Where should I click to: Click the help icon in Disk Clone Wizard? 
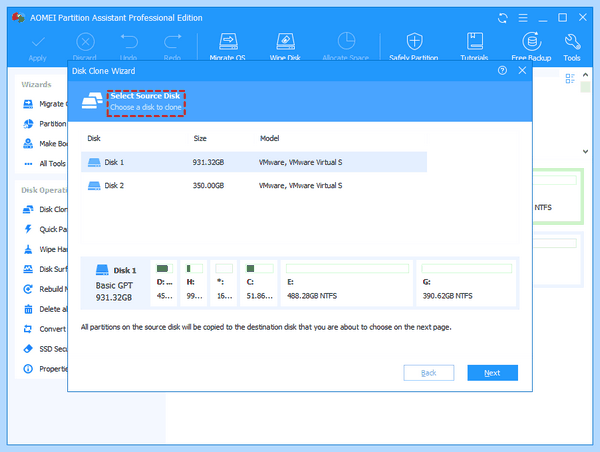[502, 70]
